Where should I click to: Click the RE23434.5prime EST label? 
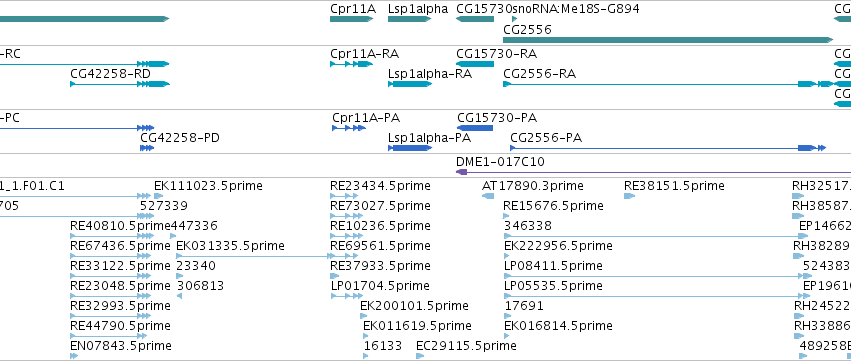380,186
